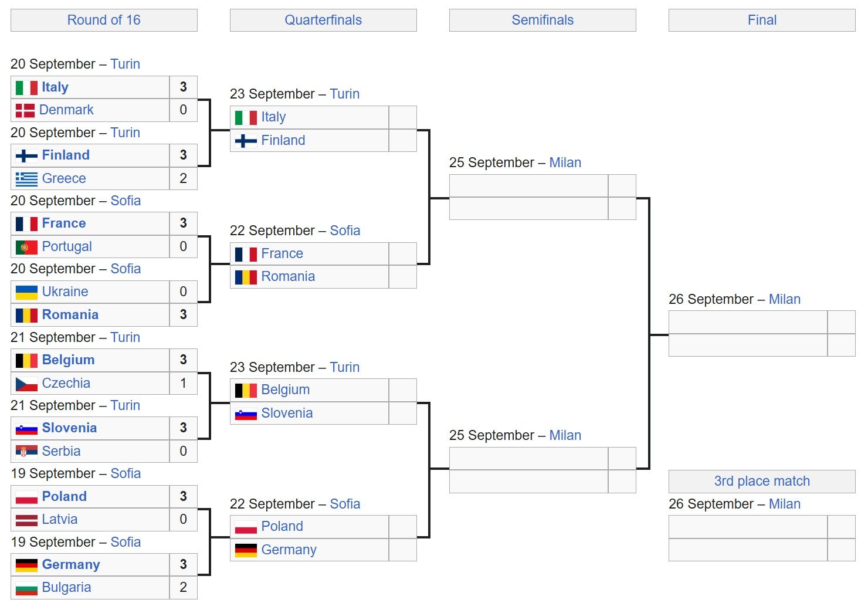Open the bold Belgium link in Round of 16
This screenshot has width=868, height=603.
click(x=68, y=360)
